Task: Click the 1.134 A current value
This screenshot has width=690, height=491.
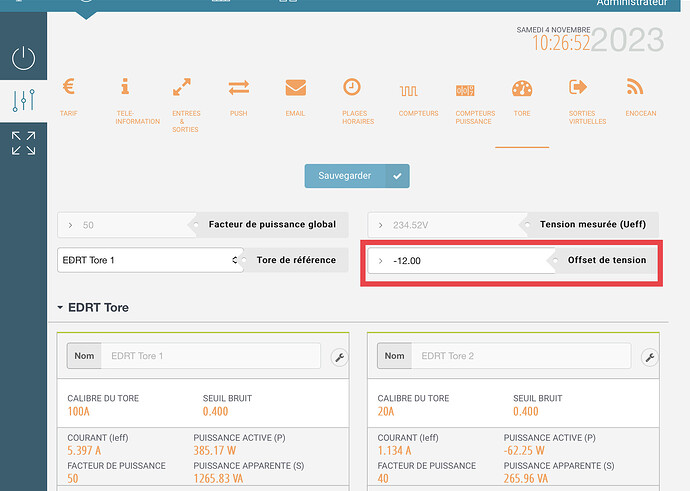Action: pyautogui.click(x=394, y=451)
